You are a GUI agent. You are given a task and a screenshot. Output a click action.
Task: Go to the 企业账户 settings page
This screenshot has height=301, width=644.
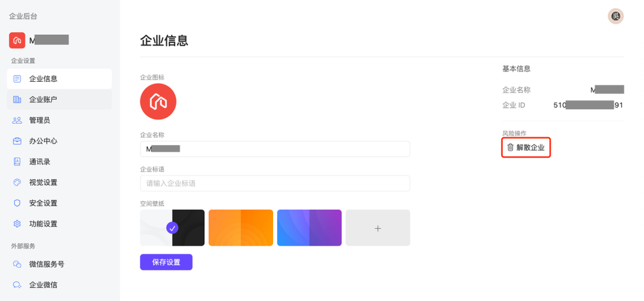point(43,99)
